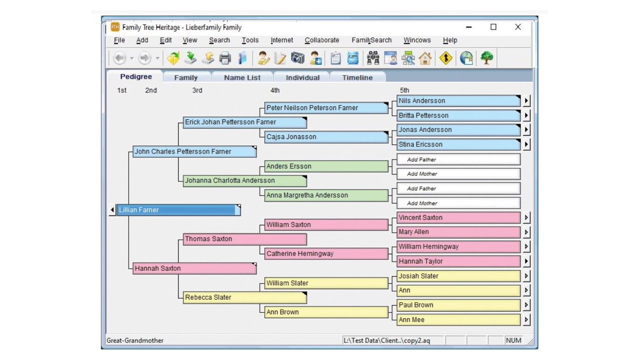Click the tree chart magnifier icon
644x362 pixels.
pos(408,58)
